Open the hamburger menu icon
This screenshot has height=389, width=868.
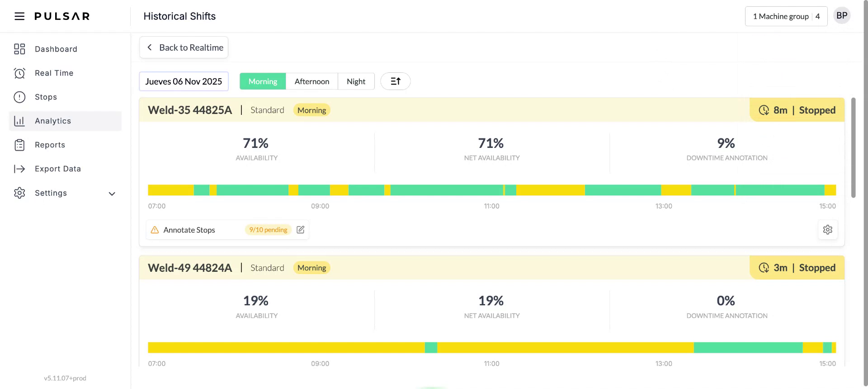(x=19, y=16)
